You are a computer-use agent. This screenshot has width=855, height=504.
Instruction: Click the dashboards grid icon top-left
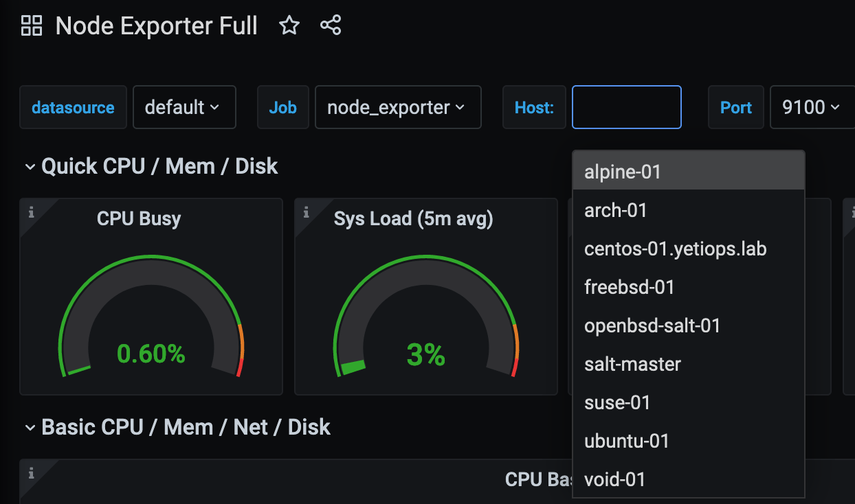pyautogui.click(x=31, y=25)
